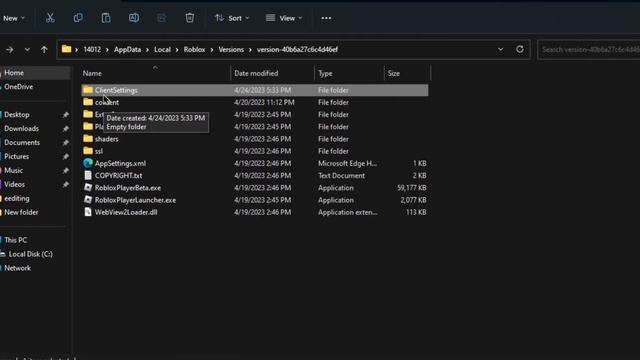Open Desktop in navigation pane
The width and height of the screenshot is (640, 360).
(17, 115)
